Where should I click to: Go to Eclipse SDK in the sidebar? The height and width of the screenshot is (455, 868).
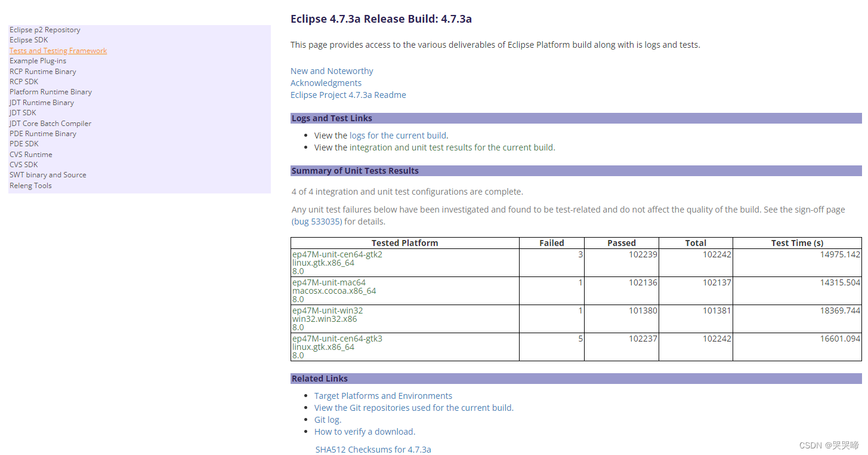click(x=29, y=40)
